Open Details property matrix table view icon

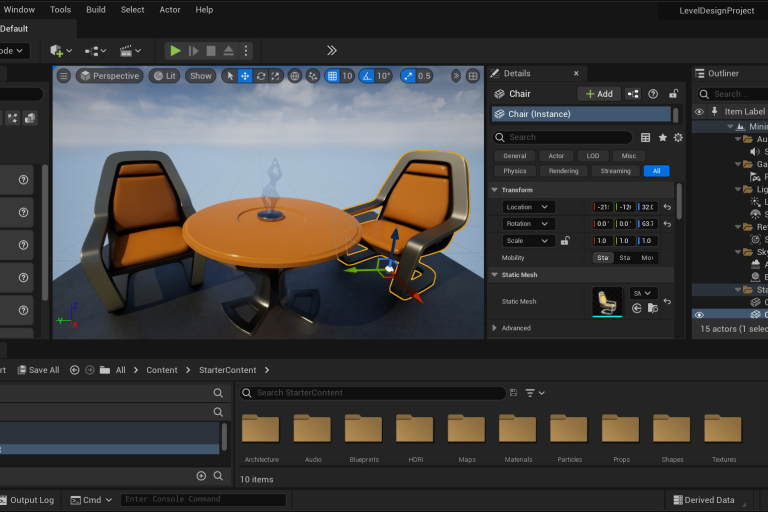pos(646,137)
